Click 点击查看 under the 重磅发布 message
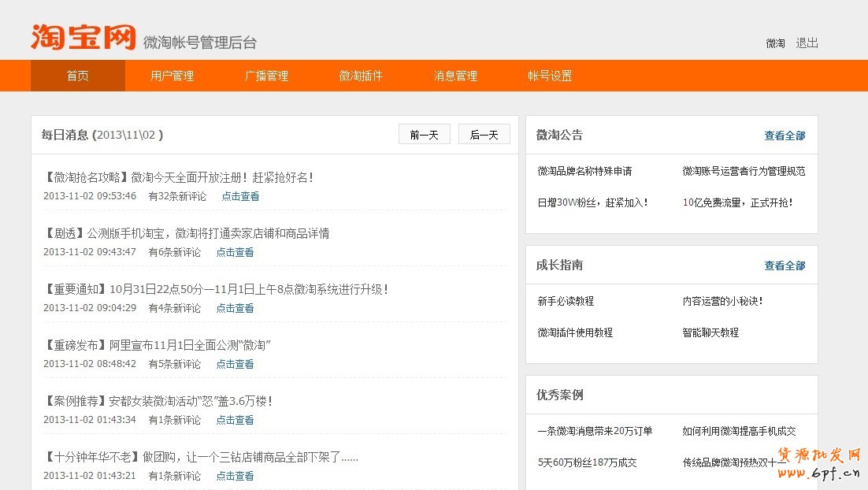This screenshot has width=868, height=490. point(235,364)
